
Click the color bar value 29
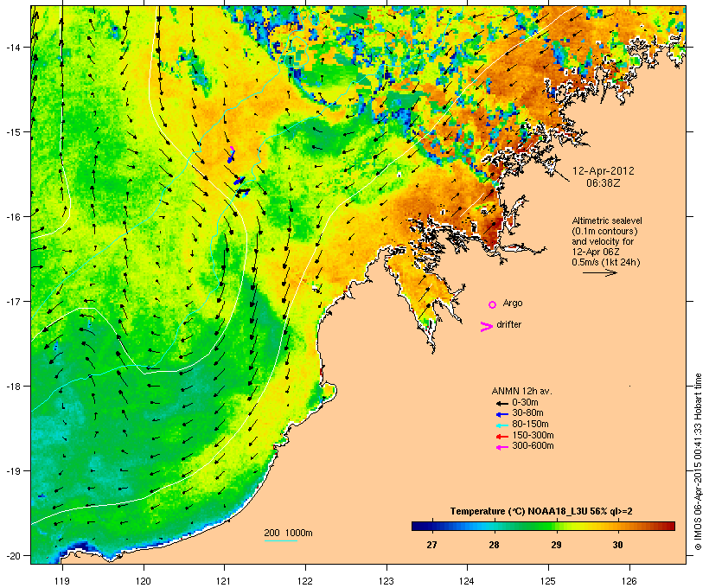pos(556,545)
